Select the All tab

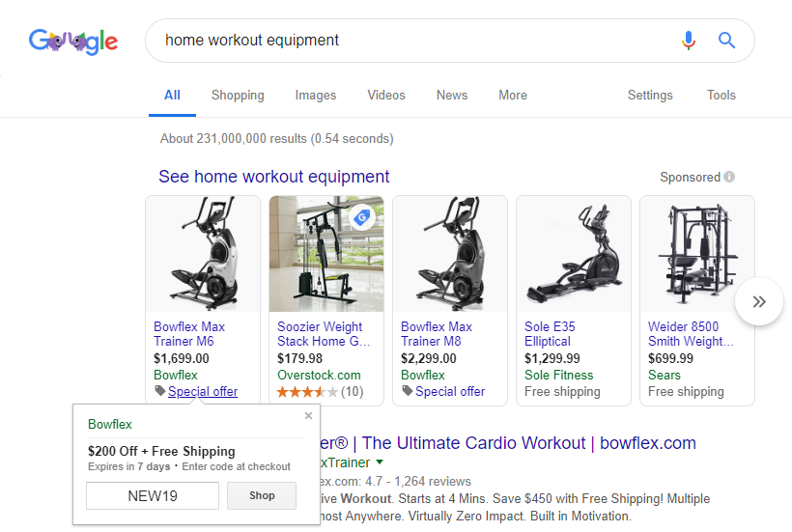point(172,95)
